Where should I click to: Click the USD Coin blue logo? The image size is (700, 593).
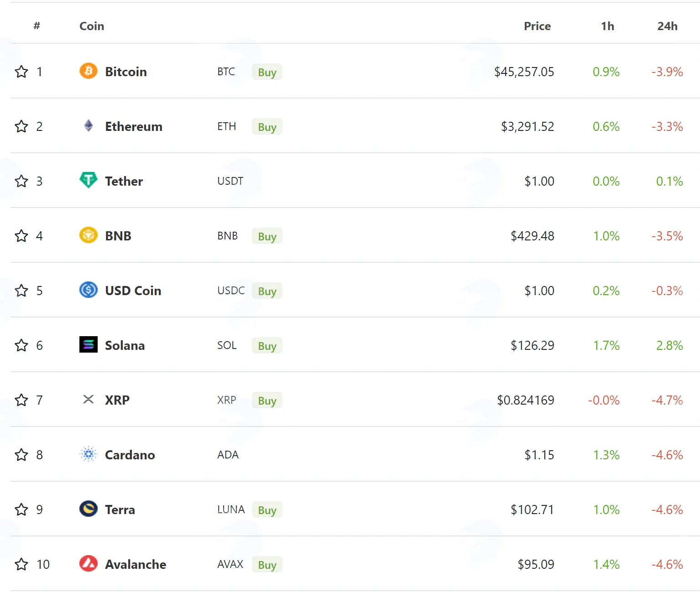pyautogui.click(x=89, y=290)
